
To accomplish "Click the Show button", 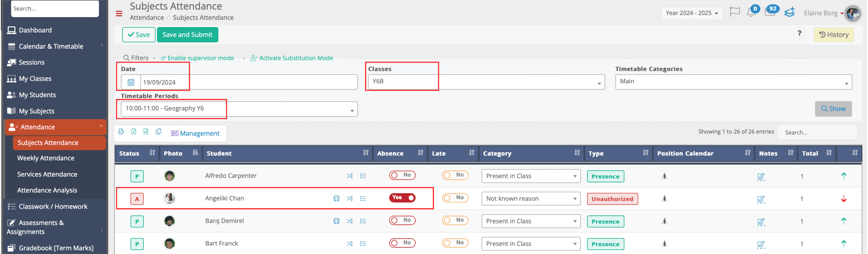I will tap(833, 109).
